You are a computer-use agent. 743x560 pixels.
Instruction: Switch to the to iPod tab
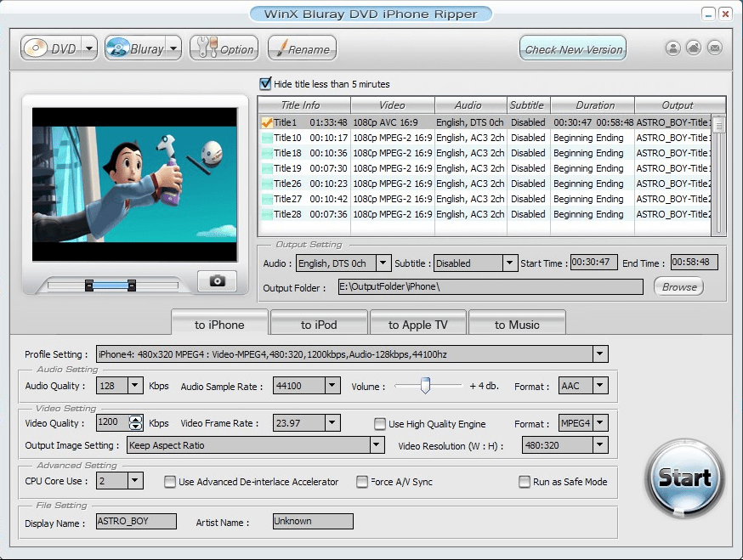[x=319, y=325]
